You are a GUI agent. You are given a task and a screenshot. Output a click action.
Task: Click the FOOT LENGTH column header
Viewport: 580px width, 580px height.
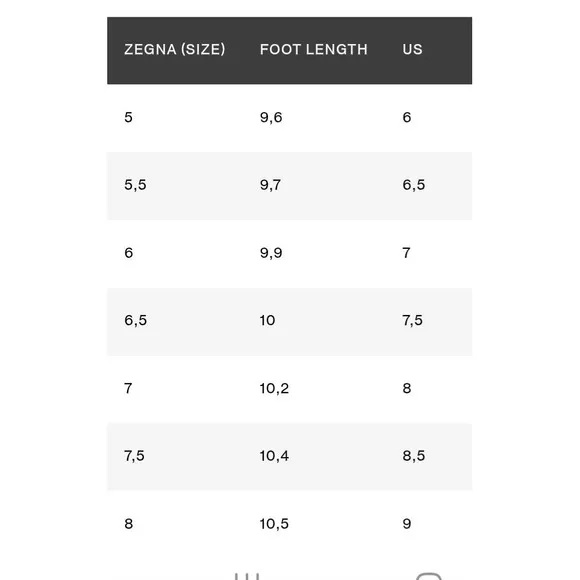pyautogui.click(x=314, y=49)
